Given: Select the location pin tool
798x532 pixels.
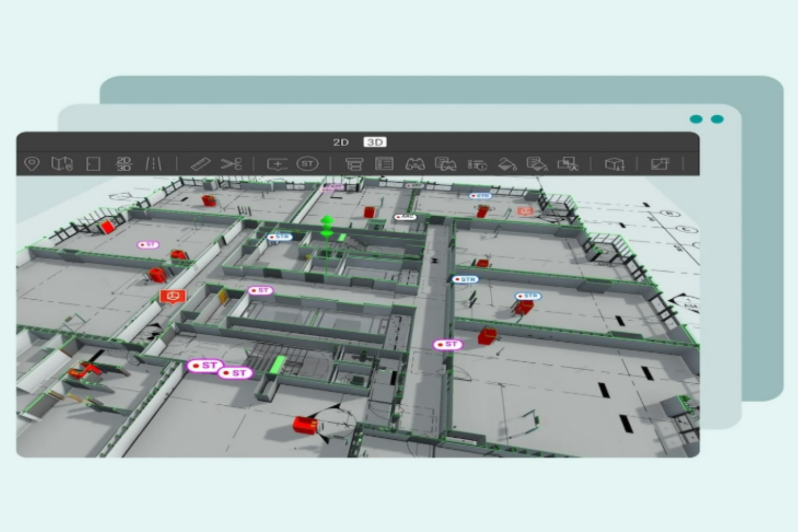Looking at the screenshot, I should (x=32, y=164).
